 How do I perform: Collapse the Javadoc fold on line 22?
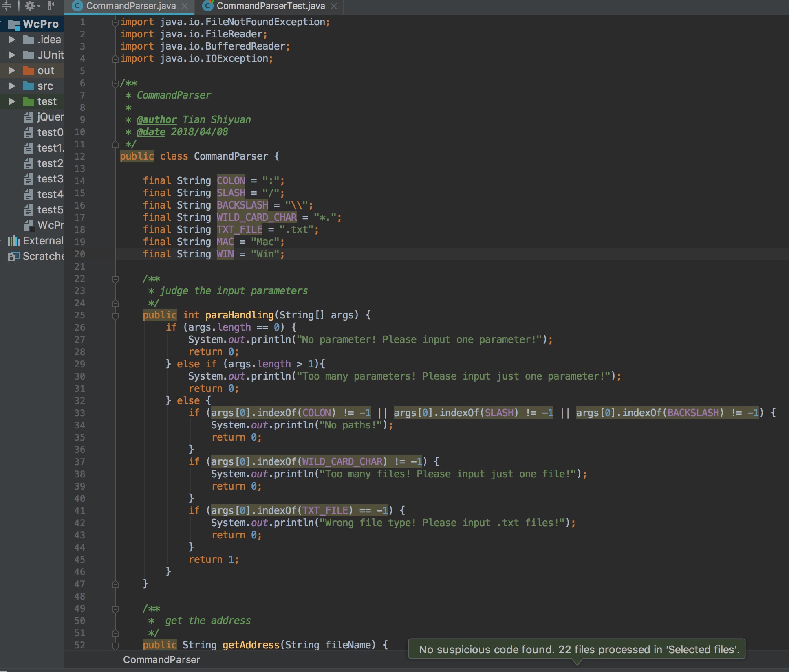(x=115, y=279)
